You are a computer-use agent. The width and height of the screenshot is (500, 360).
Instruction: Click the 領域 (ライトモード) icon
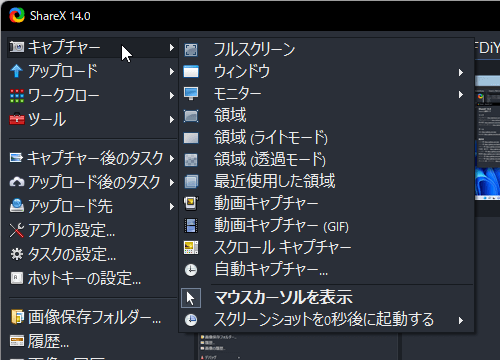(191, 138)
